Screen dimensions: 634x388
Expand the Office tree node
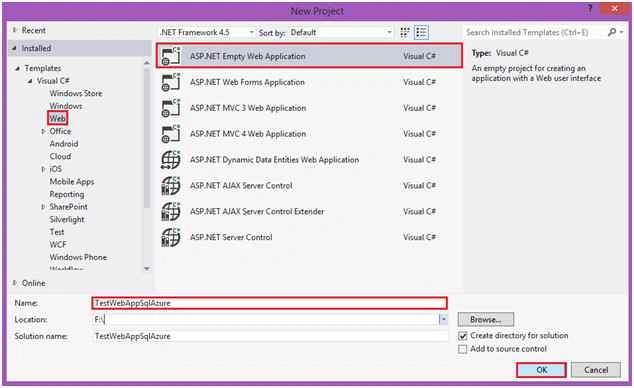[43, 131]
